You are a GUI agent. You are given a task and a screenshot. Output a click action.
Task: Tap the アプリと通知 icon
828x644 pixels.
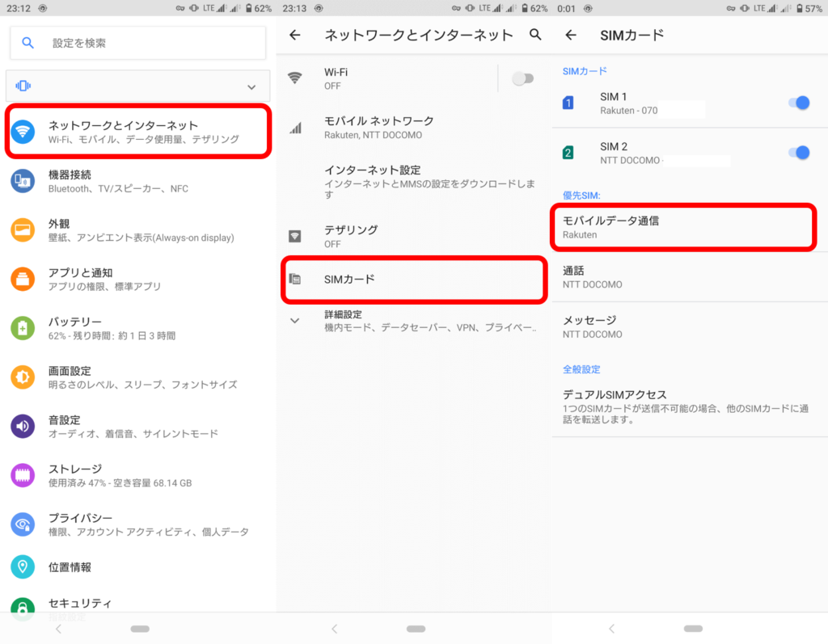[x=23, y=280]
